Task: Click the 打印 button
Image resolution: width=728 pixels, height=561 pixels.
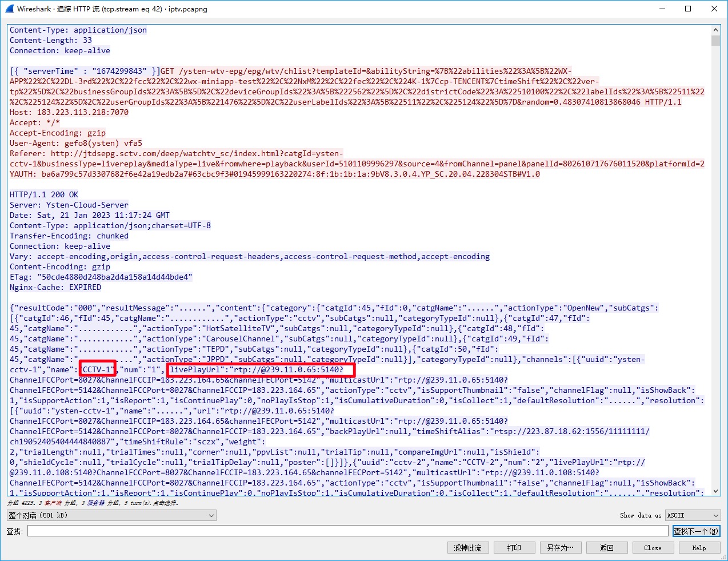Action: pos(514,548)
